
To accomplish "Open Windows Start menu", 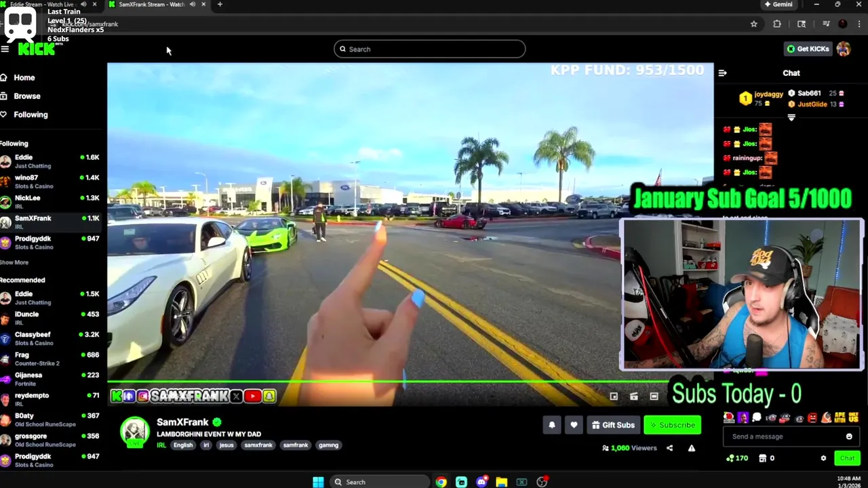I will click(318, 482).
